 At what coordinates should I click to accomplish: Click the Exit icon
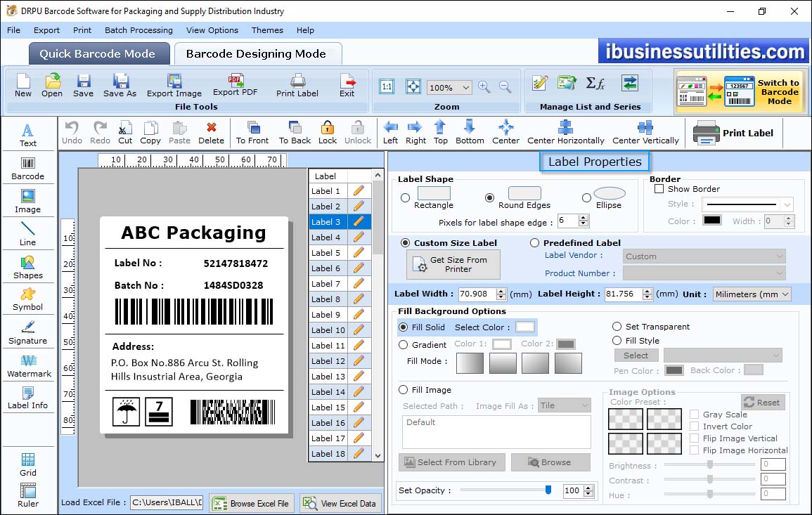point(347,86)
